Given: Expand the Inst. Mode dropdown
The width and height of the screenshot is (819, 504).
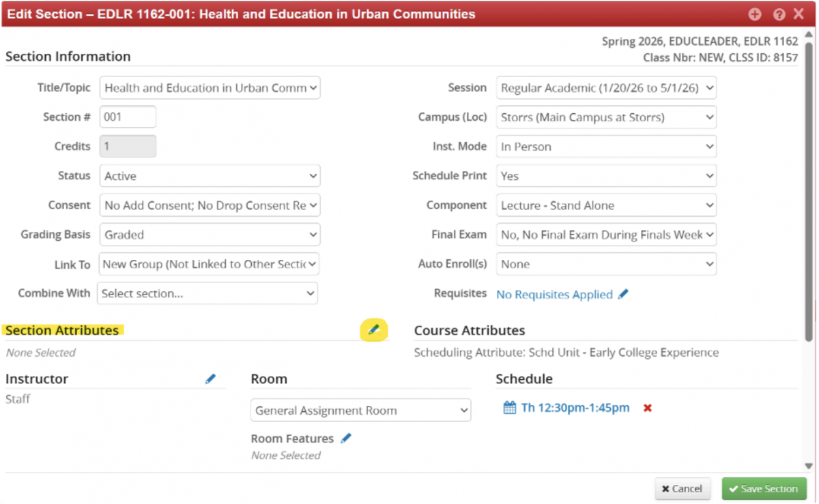Looking at the screenshot, I should (x=606, y=147).
